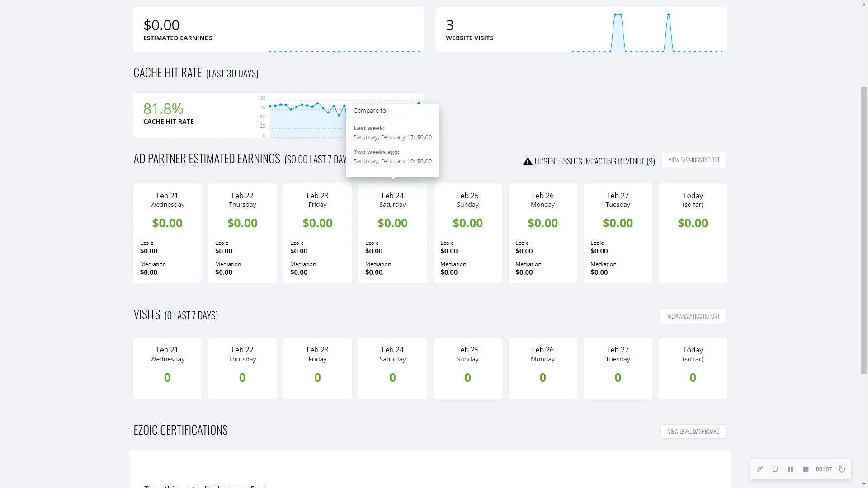Screen dimensions: 868x488
Task: Select the pen annotation tool in recorder
Action: pos(759,469)
